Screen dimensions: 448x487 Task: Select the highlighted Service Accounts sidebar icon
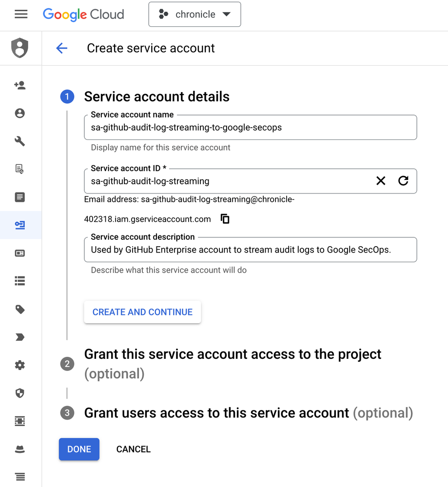pyautogui.click(x=20, y=225)
